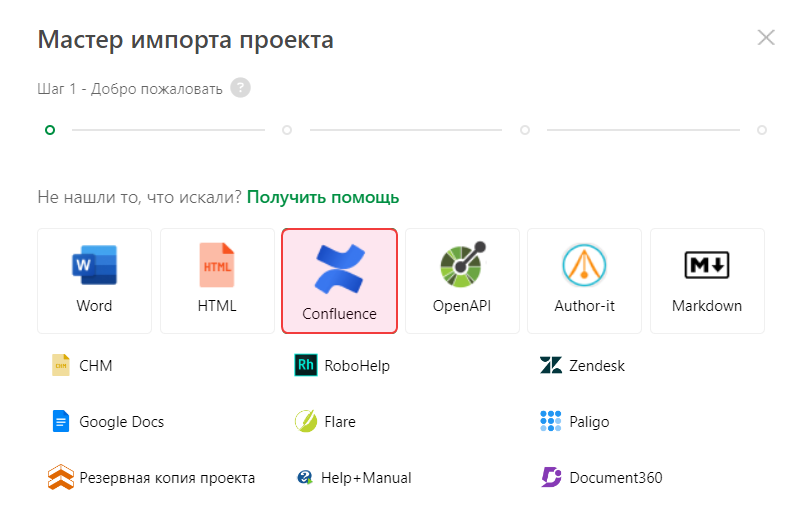Viewport: 804px width, 524px height.
Task: Click the CHM file icon
Action: pos(61,365)
